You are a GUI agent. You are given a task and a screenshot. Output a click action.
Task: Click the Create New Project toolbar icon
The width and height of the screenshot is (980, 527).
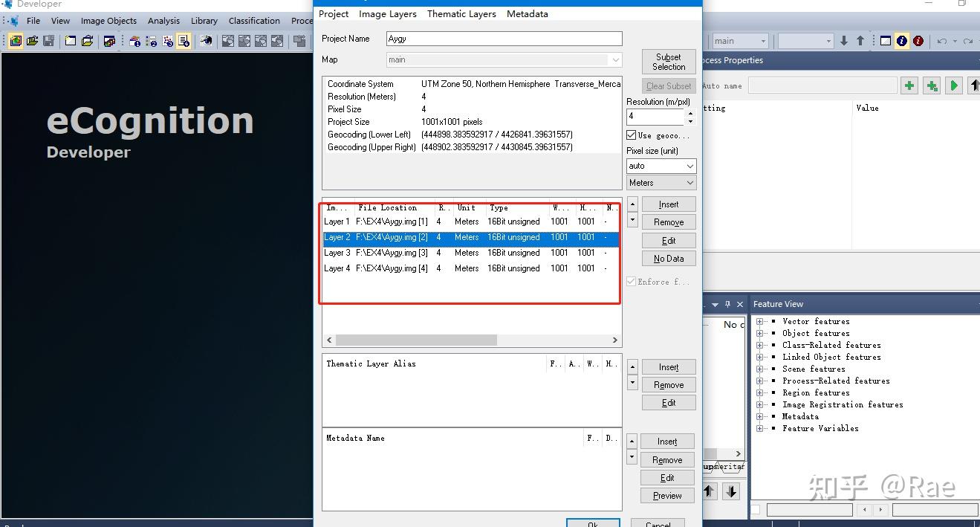[x=16, y=41]
